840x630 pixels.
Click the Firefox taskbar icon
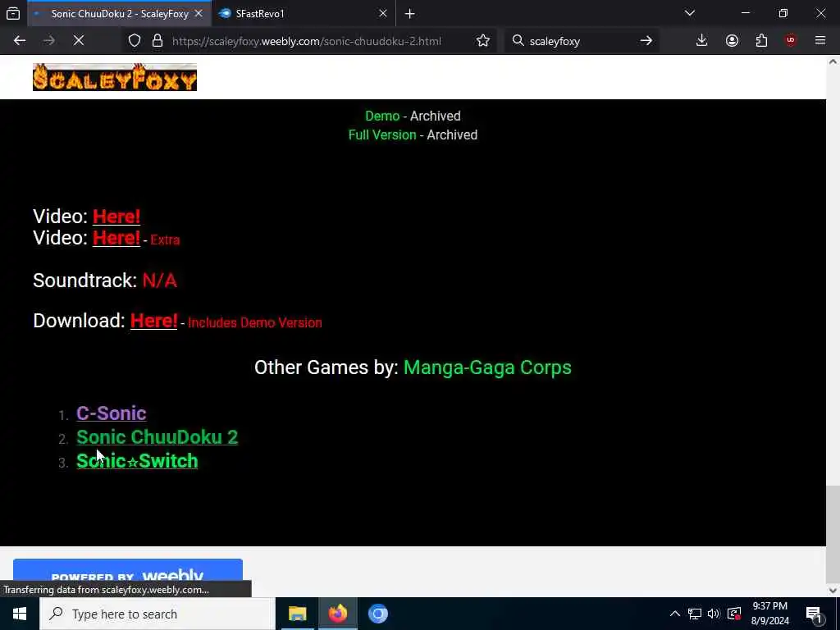coord(337,614)
